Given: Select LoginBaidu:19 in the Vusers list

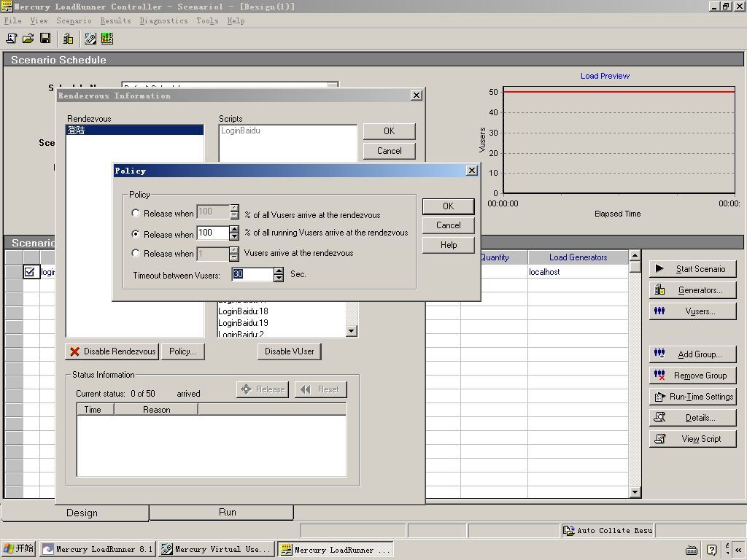Looking at the screenshot, I should (243, 323).
